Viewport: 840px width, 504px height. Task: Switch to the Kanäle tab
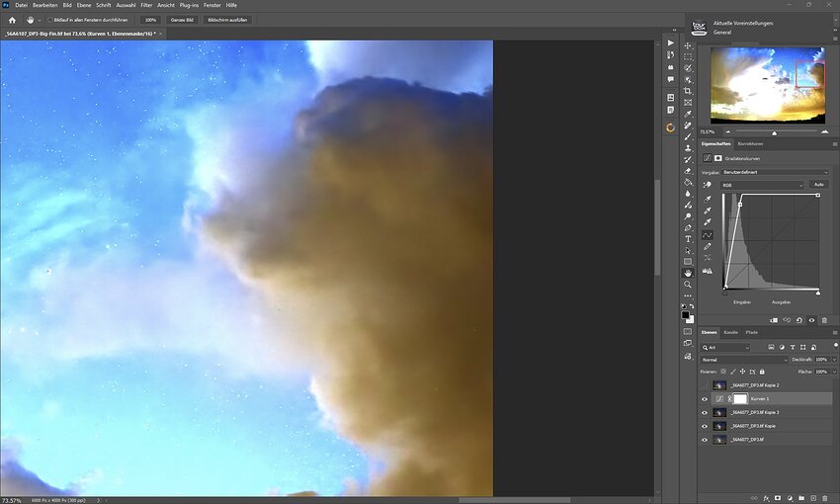pyautogui.click(x=731, y=332)
